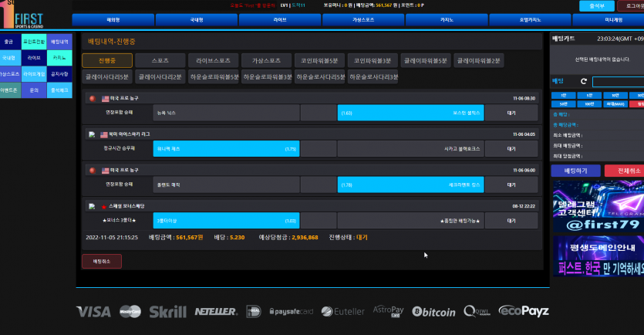Image resolution: width=644 pixels, height=335 pixels.
Task: Select the 진행중 filter tab
Action: [106, 60]
